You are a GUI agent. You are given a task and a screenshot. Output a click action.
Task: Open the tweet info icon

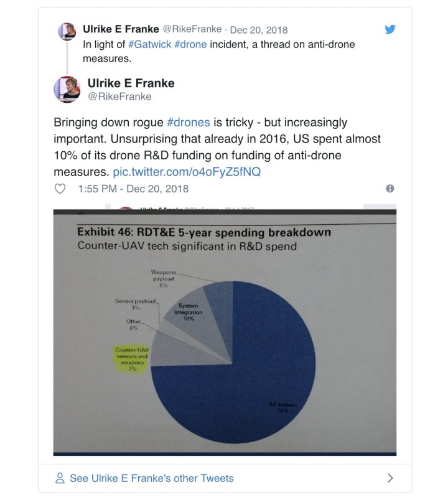(390, 189)
